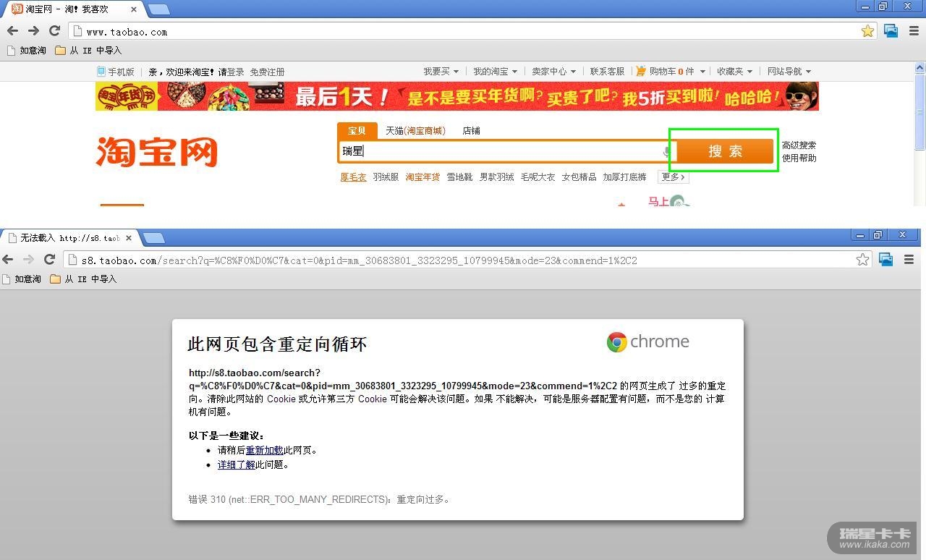This screenshot has width=926, height=560.
Task: Click the 男款羽绒 hot keyword
Action: [x=497, y=177]
